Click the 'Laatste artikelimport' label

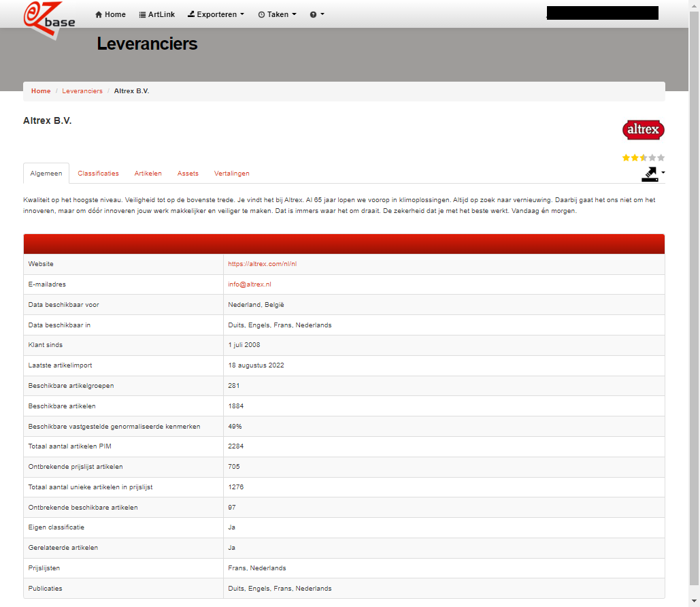point(61,365)
